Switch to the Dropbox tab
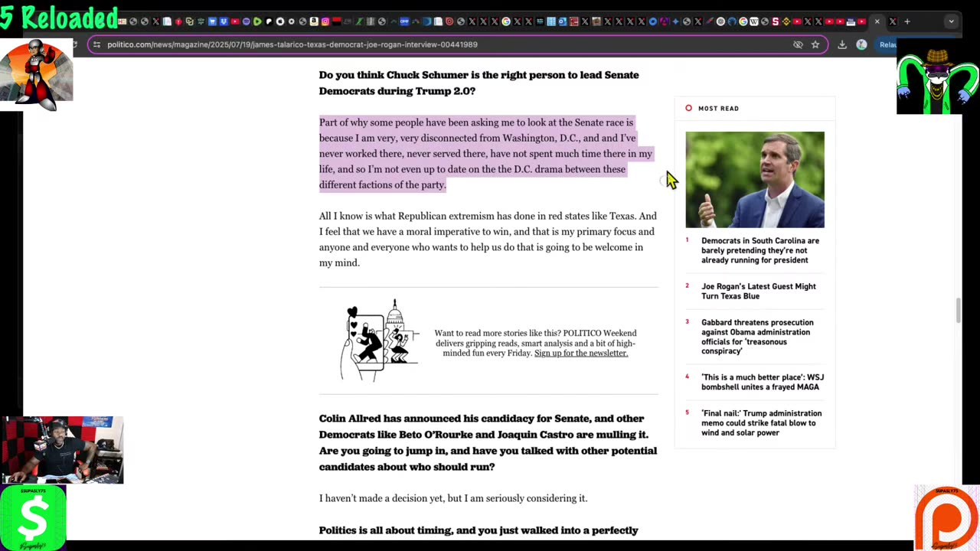980x551 pixels. pos(224,21)
